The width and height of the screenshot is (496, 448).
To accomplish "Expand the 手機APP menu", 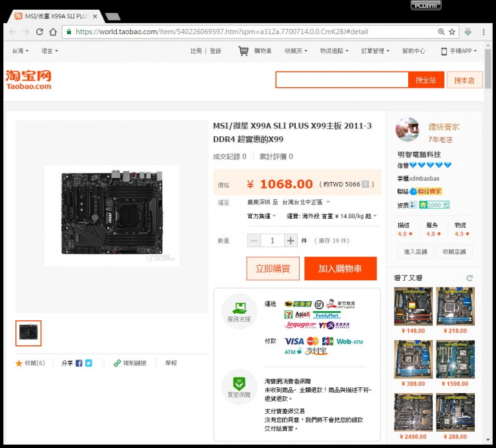I will pos(459,51).
